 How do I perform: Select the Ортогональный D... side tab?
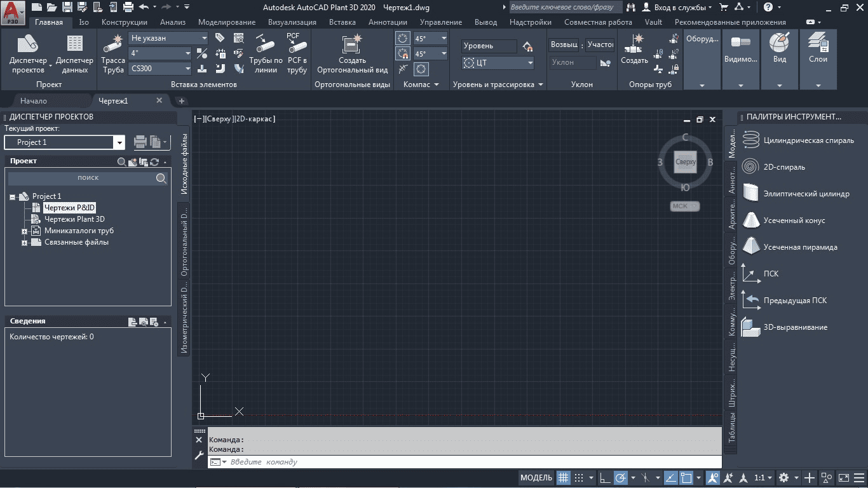coord(184,242)
